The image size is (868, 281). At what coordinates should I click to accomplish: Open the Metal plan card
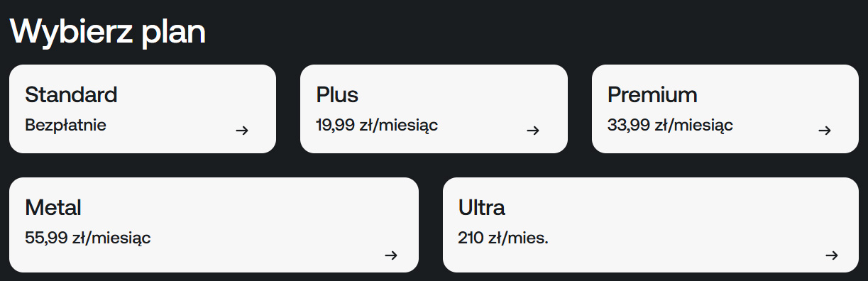214,225
